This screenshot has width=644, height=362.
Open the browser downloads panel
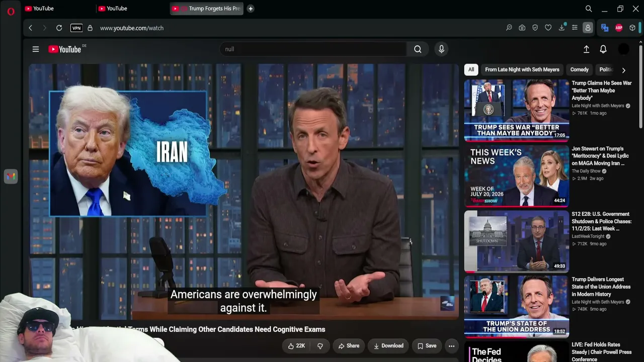pos(561,28)
